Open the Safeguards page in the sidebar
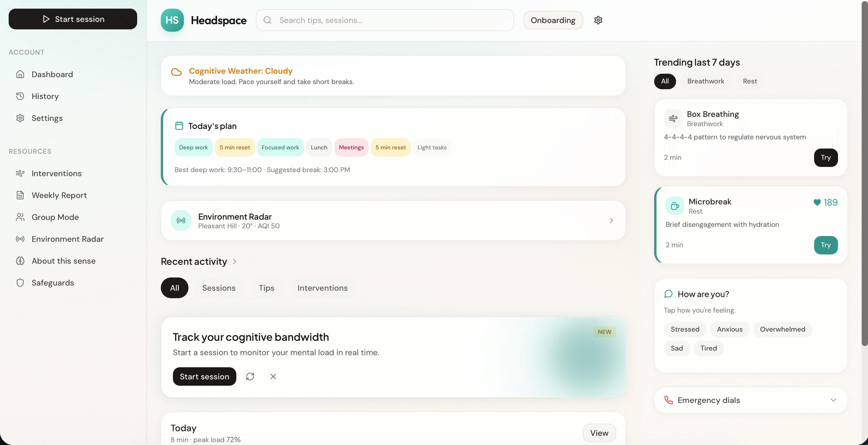This screenshot has width=868, height=445. (52, 283)
